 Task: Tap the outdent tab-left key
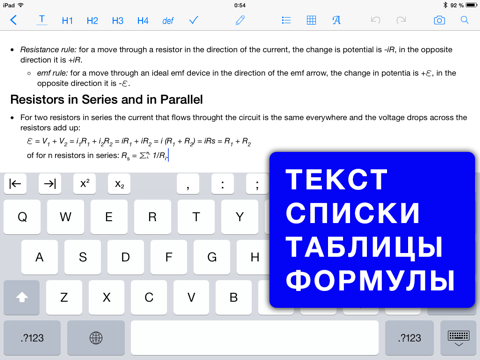pyautogui.click(x=15, y=183)
